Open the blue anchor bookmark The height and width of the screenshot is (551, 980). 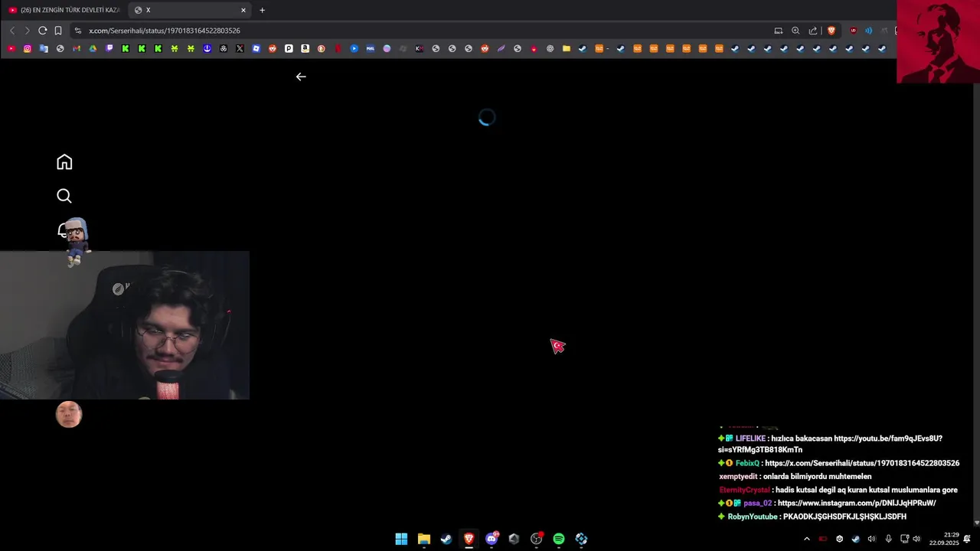[207, 48]
